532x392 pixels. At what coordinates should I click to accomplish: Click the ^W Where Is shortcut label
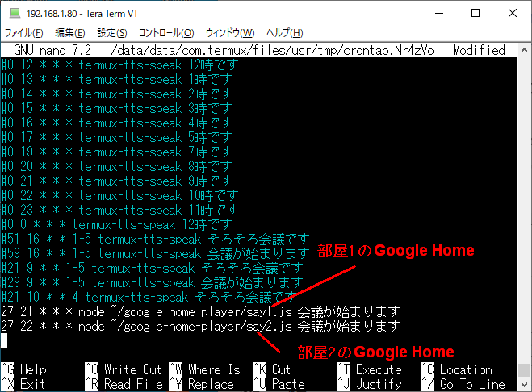click(204, 369)
